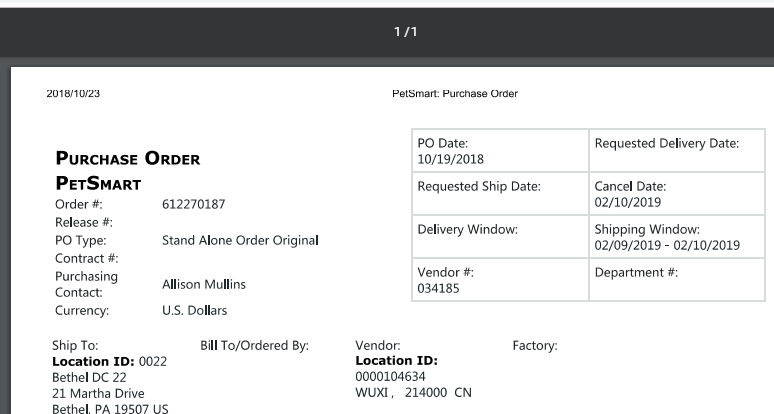The image size is (774, 414).
Task: Click the U.S. Dollars currency value
Action: [194, 311]
